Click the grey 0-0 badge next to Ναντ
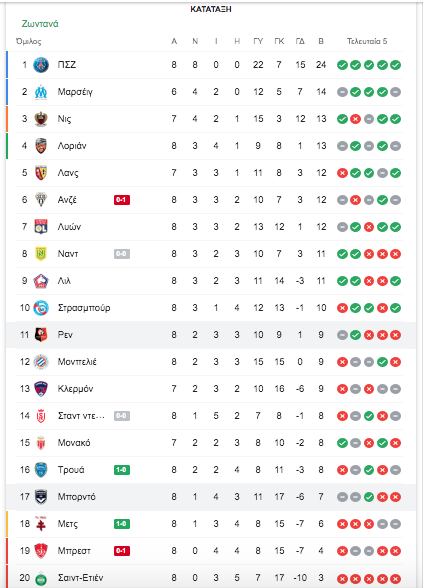The width and height of the screenshot is (423, 588). point(122,254)
